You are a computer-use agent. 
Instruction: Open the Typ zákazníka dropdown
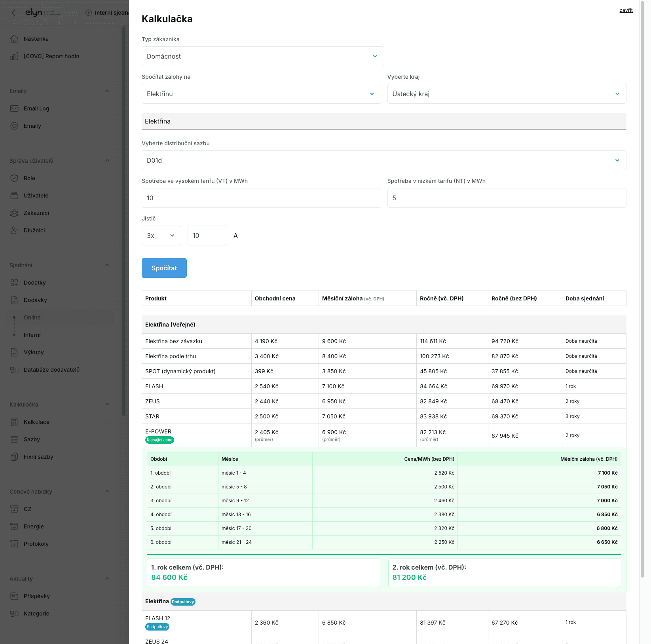pos(262,56)
